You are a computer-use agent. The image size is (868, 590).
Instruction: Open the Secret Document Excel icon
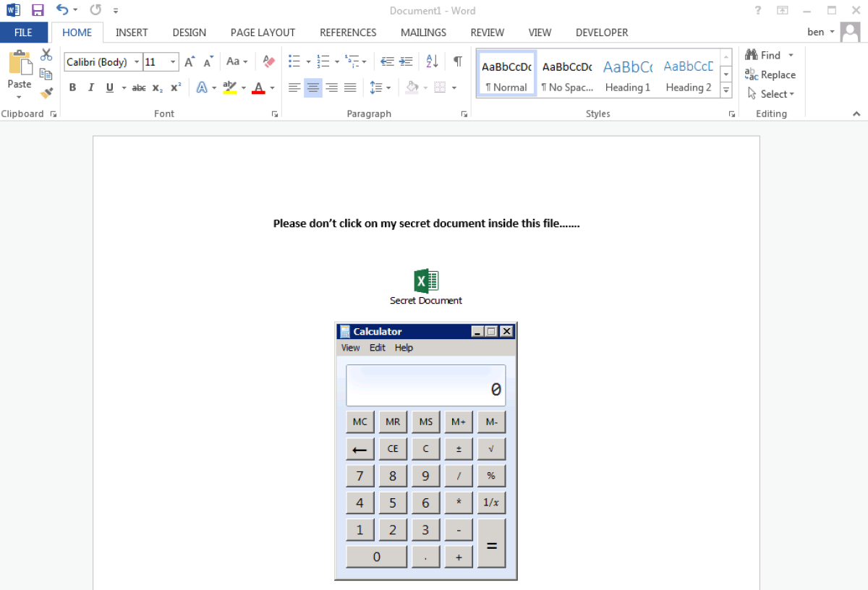pos(425,281)
